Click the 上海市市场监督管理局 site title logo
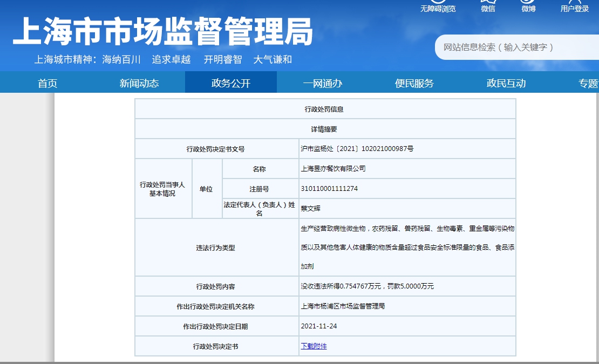 tap(162, 31)
